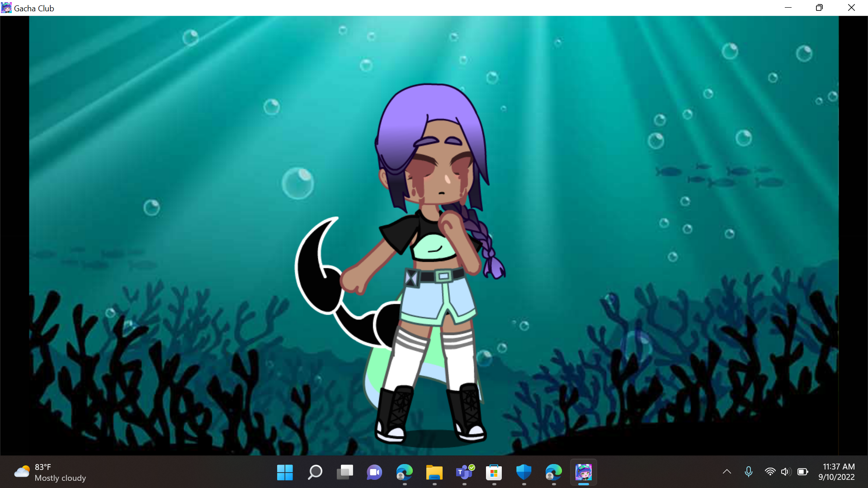Open Edge browser beside Gacha Club icon
Viewport: 868px width, 488px height.
pos(553,472)
